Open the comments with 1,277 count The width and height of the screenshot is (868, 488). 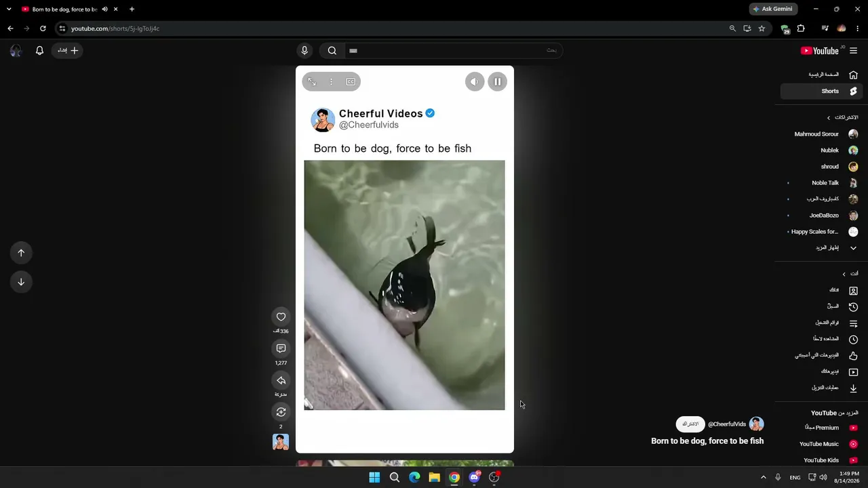pos(281,348)
